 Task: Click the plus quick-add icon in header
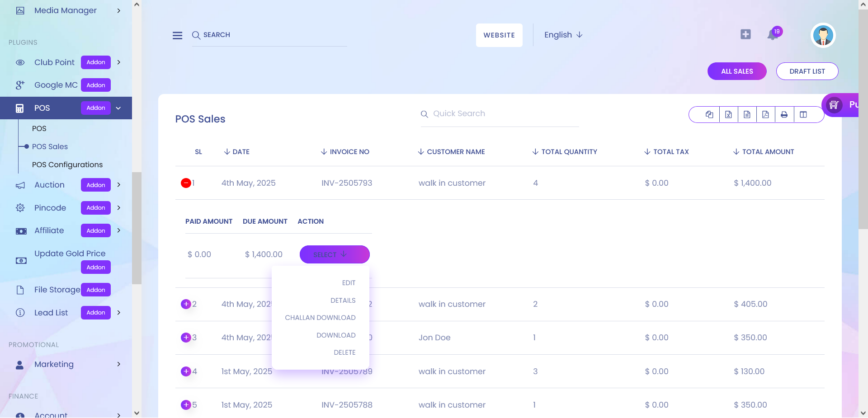click(745, 34)
